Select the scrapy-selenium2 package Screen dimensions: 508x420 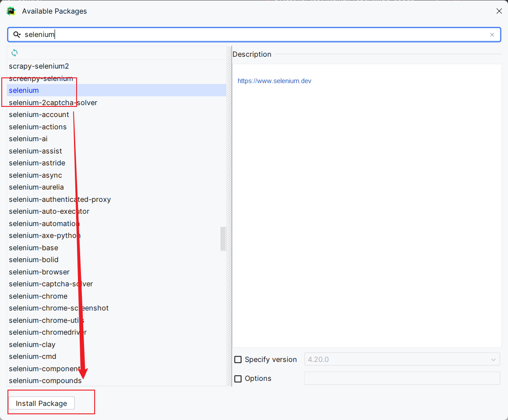pos(117,66)
